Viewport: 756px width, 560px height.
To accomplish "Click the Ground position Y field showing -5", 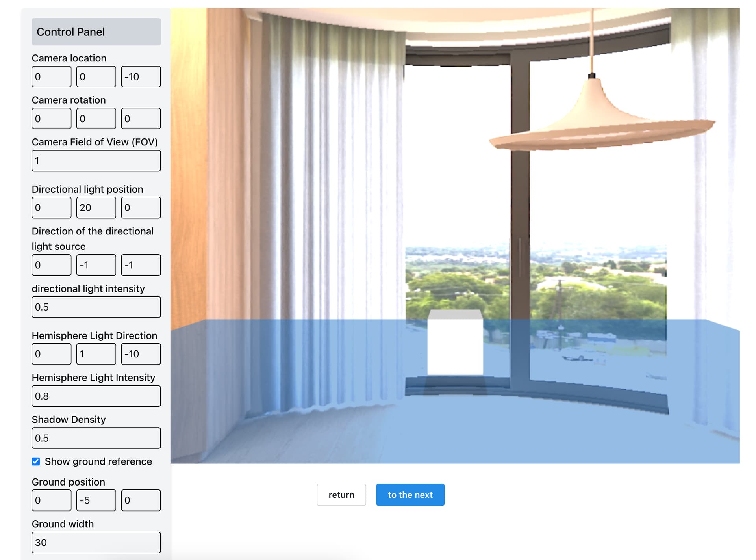I will coord(96,500).
